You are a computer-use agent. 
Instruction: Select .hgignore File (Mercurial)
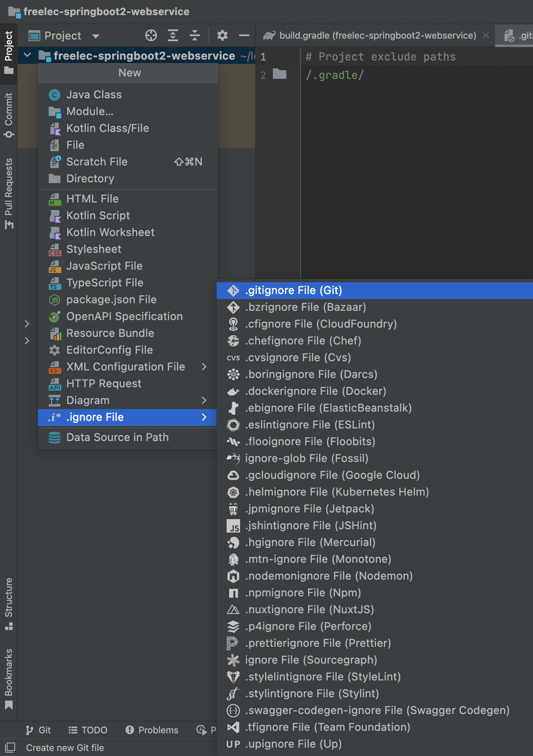click(375, 542)
